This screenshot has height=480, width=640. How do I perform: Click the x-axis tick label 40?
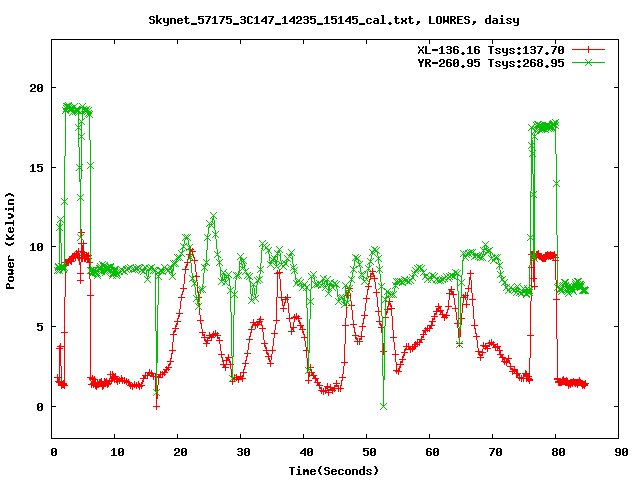pyautogui.click(x=306, y=452)
